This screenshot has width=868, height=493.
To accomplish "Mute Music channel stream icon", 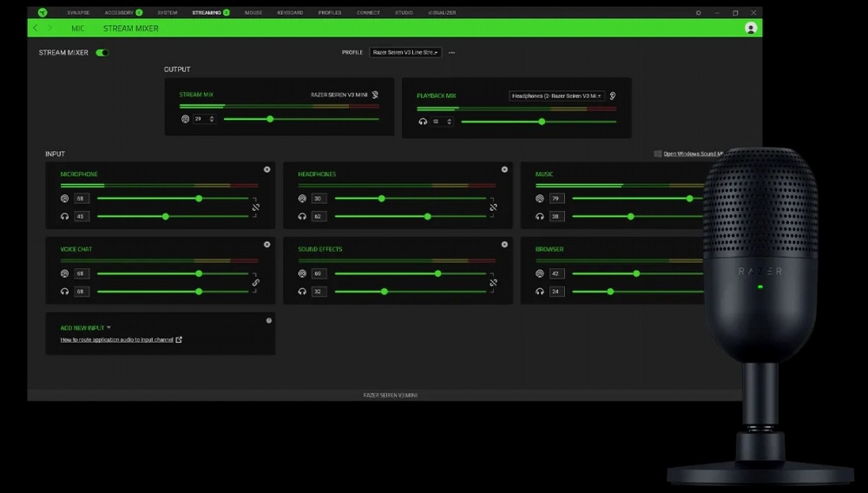I will point(540,198).
